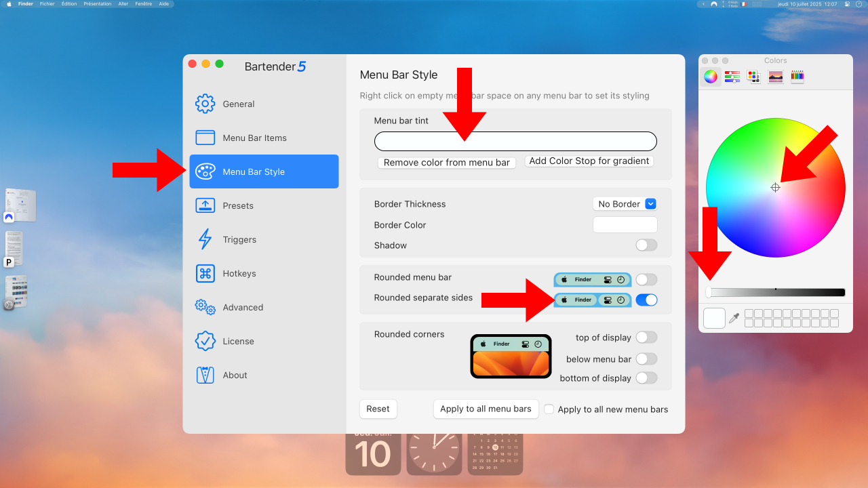Select Color Wheel picker mode in Colors

710,77
